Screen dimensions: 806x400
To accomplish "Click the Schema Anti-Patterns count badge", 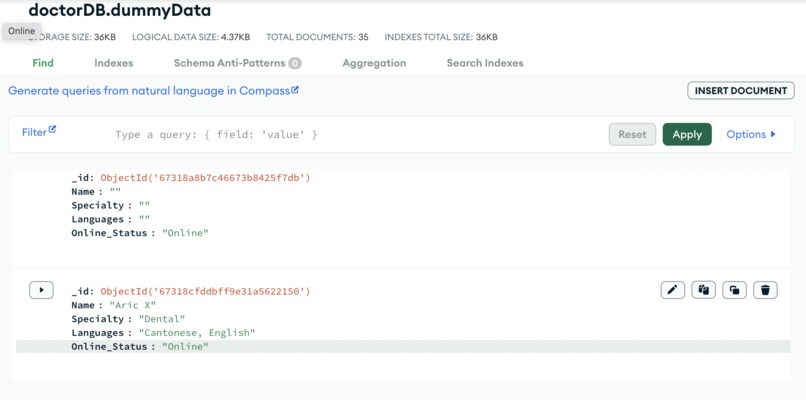I will click(x=295, y=63).
